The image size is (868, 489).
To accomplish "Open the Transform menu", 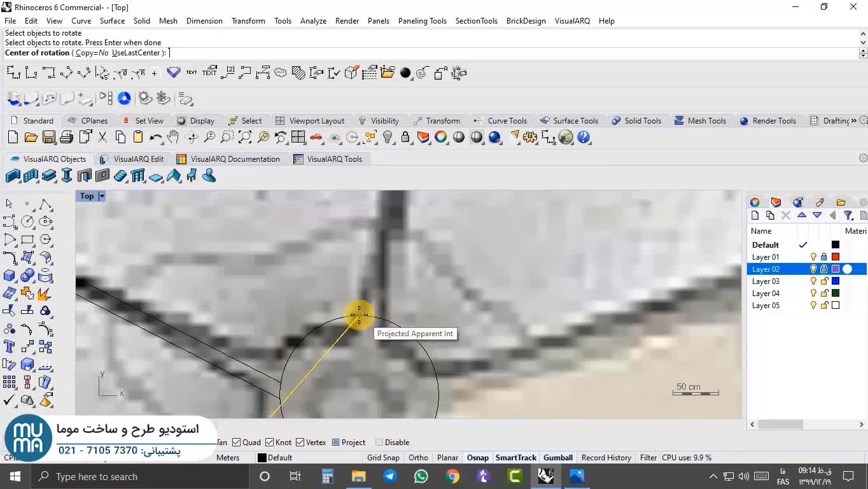I will tap(248, 21).
